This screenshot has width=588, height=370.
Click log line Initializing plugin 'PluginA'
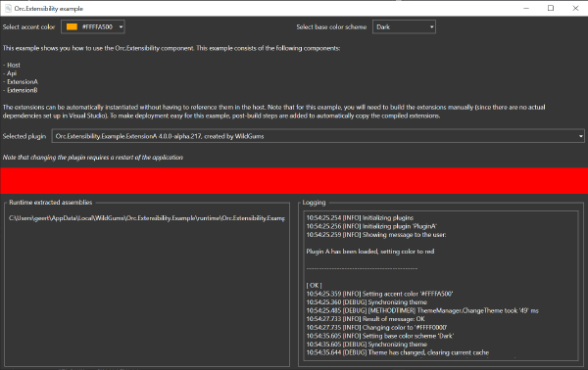click(371, 226)
